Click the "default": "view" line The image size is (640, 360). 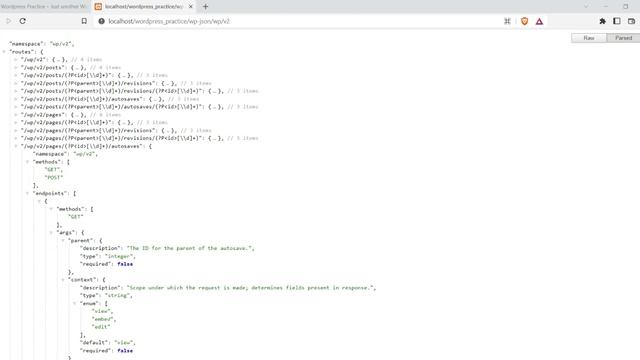point(107,343)
